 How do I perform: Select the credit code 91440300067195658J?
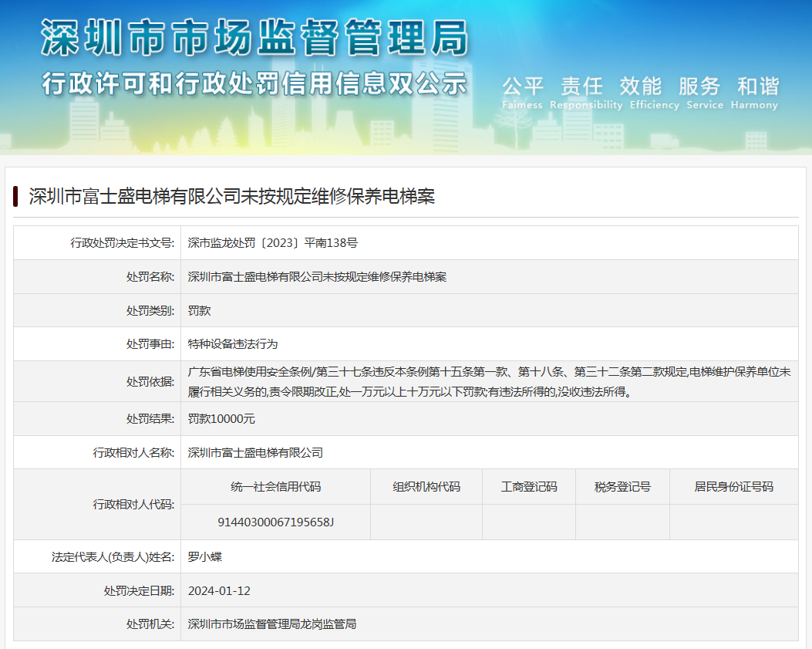point(275,522)
